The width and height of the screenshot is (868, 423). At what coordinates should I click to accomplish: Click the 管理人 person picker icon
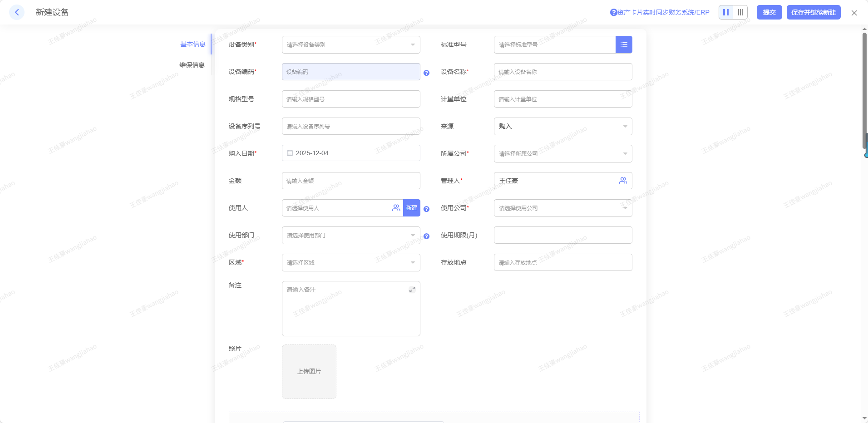623,181
